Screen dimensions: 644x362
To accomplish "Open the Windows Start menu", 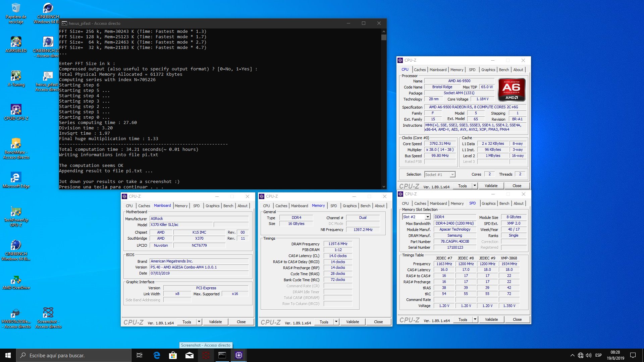I will (x=8, y=355).
